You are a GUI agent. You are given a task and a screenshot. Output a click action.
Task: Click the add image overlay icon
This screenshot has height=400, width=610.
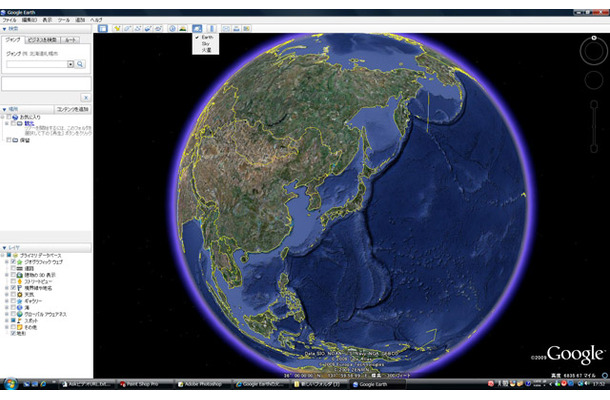148,28
